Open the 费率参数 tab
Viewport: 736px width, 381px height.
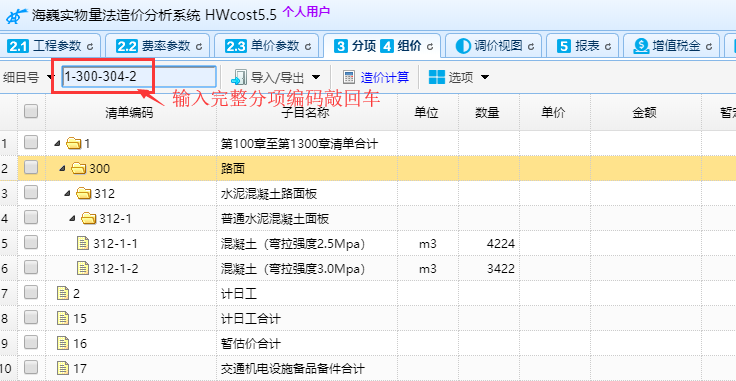tap(159, 46)
